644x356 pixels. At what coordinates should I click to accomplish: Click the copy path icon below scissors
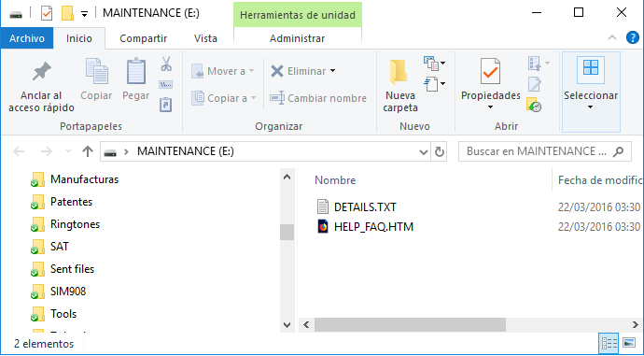pos(165,85)
